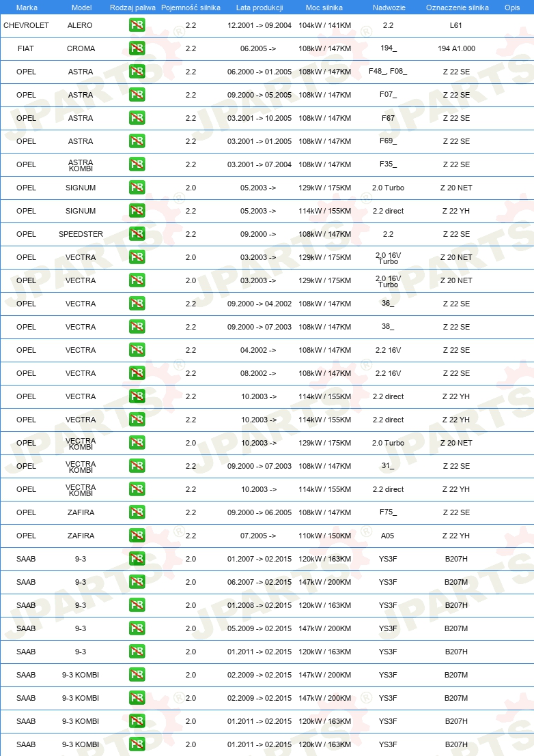Click production dates 09.2000 -> 04.2002
This screenshot has height=756, width=534.
[x=259, y=303]
